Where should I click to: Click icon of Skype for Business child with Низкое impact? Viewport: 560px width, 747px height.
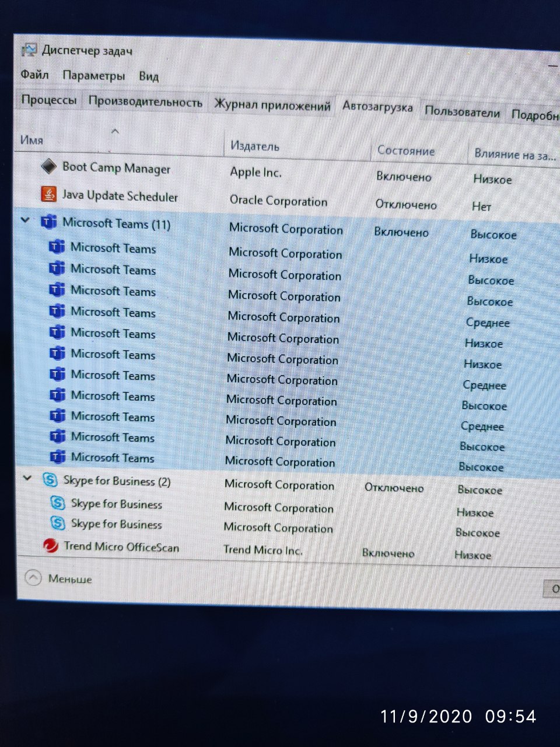coord(58,502)
